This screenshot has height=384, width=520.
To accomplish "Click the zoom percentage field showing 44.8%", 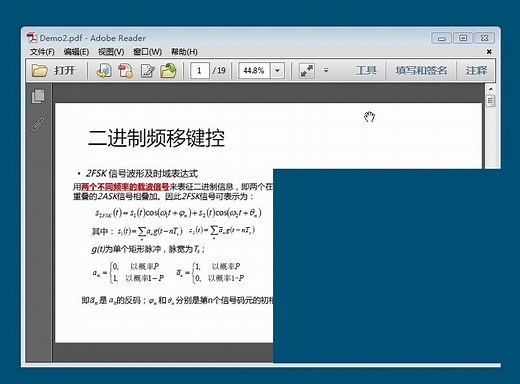I will 254,71.
